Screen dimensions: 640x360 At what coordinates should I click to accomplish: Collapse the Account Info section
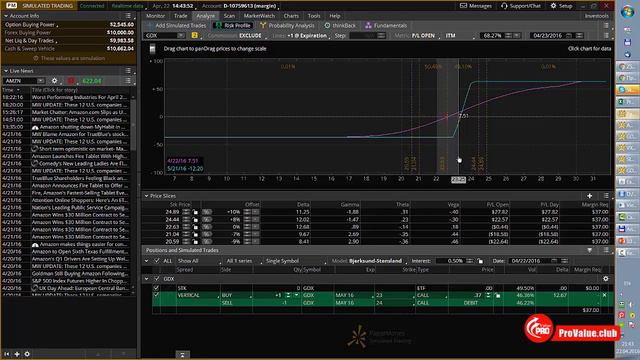(x=6, y=16)
